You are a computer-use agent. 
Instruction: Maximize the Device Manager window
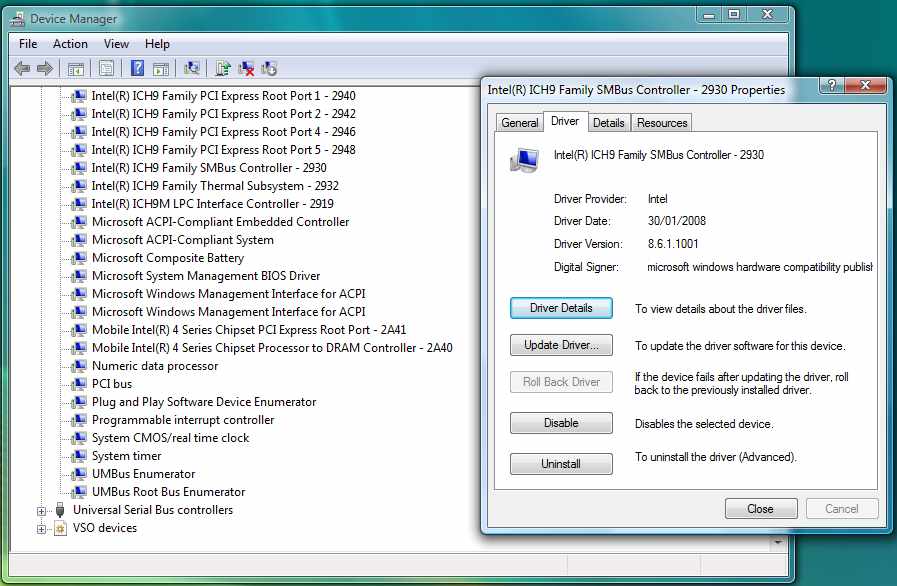tap(734, 15)
